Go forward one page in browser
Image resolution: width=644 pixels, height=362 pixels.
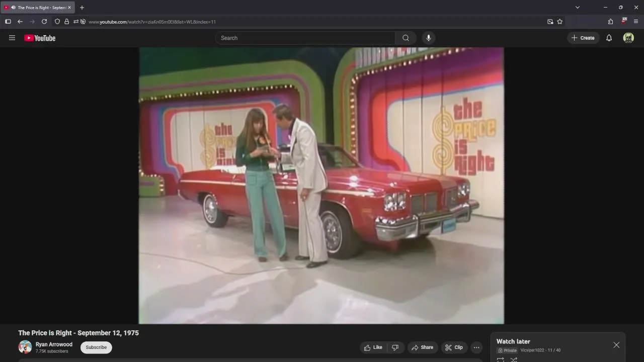32,22
